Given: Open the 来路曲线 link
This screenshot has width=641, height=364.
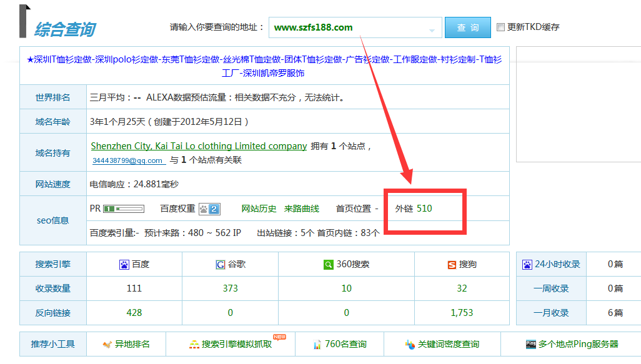Looking at the screenshot, I should click(302, 209).
